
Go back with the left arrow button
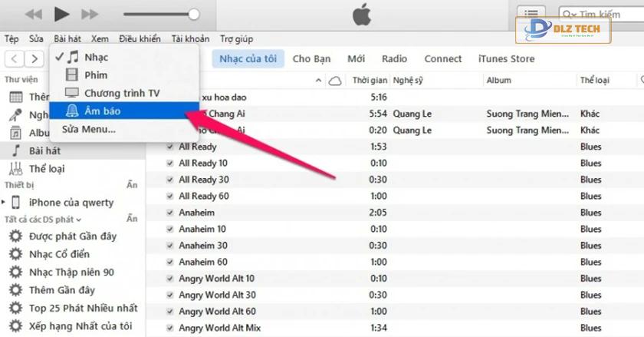[x=14, y=59]
